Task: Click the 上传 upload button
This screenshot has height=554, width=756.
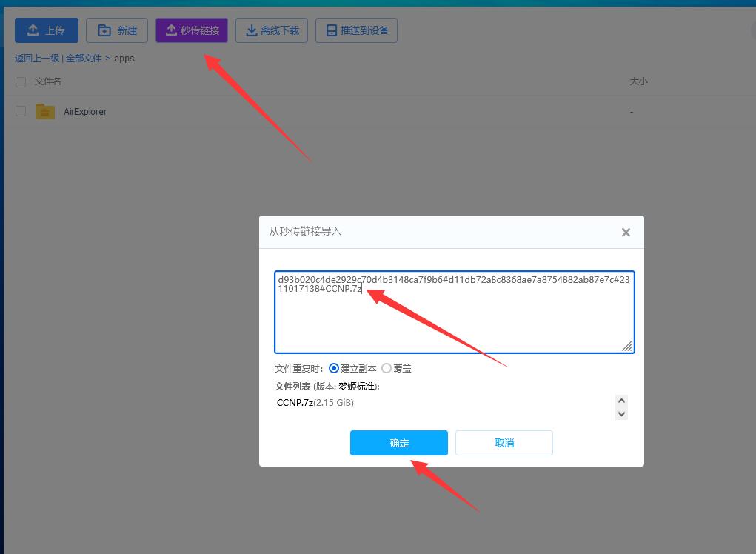Action: (x=46, y=30)
